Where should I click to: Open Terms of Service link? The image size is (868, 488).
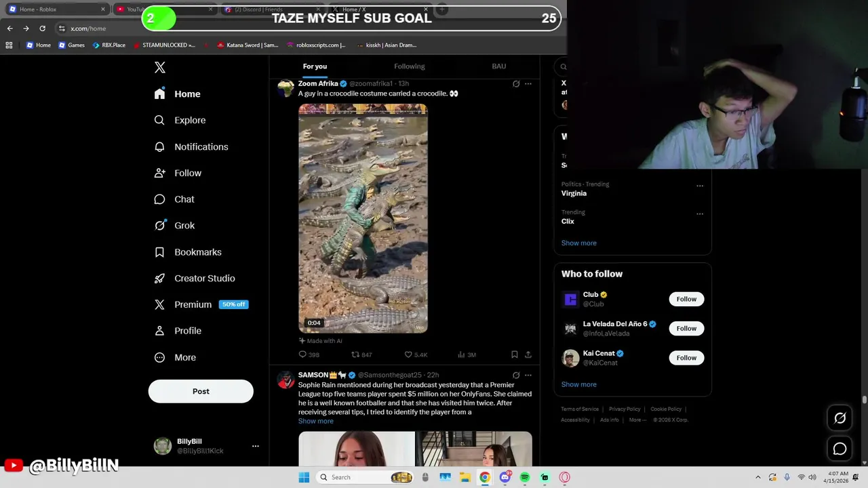(x=580, y=409)
